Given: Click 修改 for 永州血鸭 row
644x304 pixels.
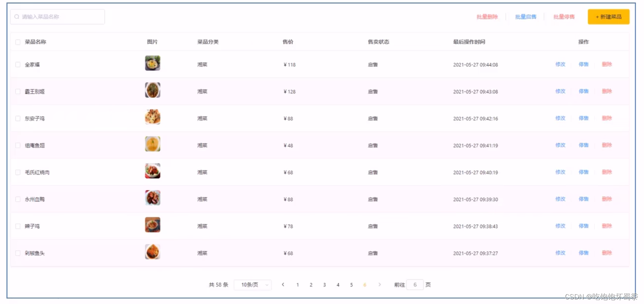Looking at the screenshot, I should tap(560, 199).
